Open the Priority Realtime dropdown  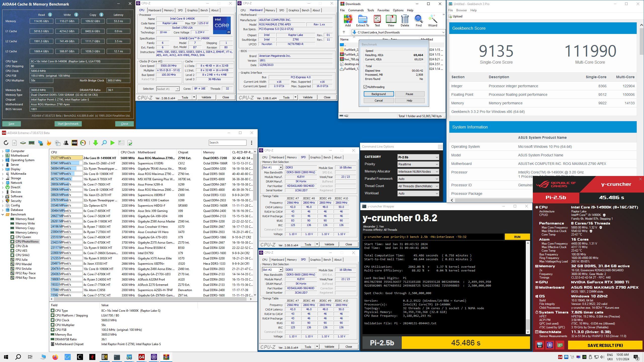[x=418, y=164]
